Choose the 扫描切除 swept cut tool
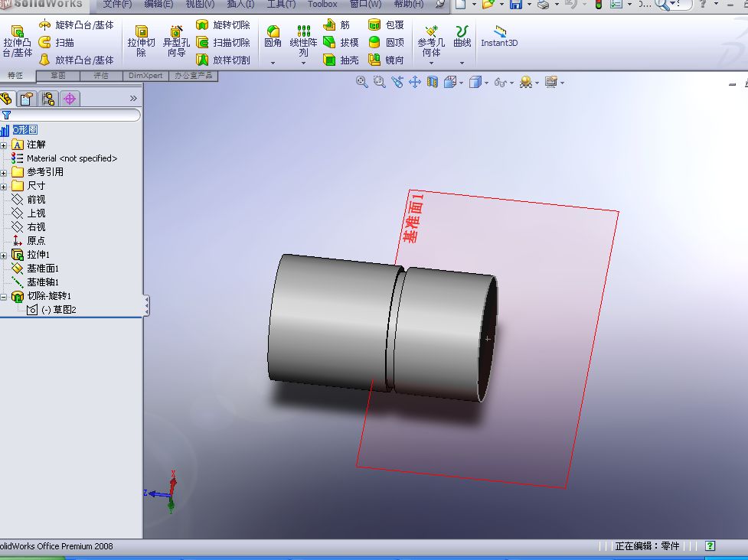Screen dimensions: 748x560 [x=224, y=42]
